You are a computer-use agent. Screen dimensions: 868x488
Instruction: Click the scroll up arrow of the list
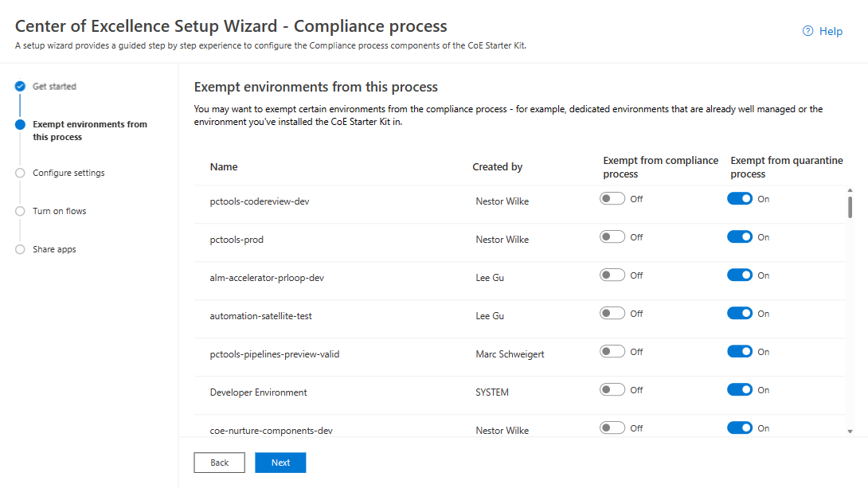point(850,190)
